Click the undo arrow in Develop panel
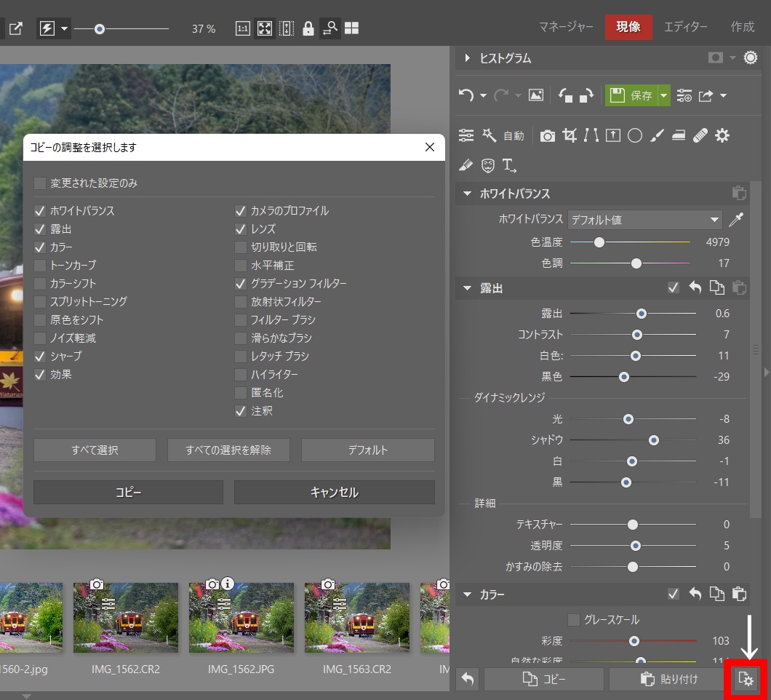771x700 pixels. [466, 95]
